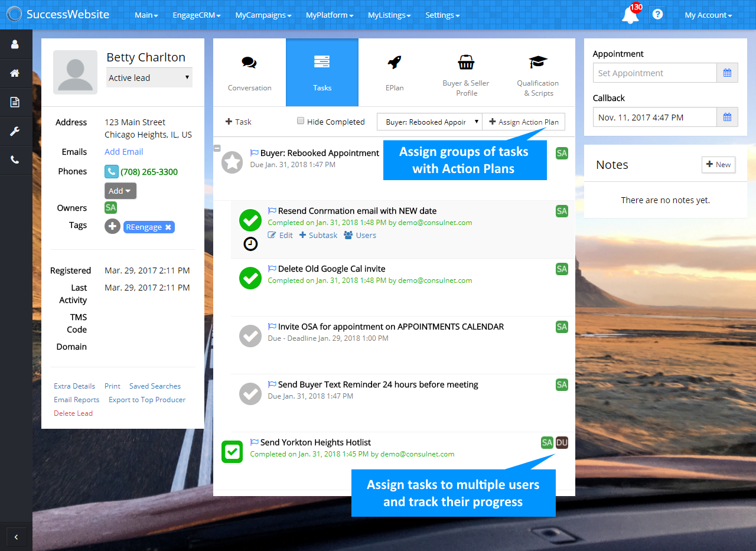The image size is (756, 551).
Task: Click the plus icon to add tag
Action: click(112, 227)
